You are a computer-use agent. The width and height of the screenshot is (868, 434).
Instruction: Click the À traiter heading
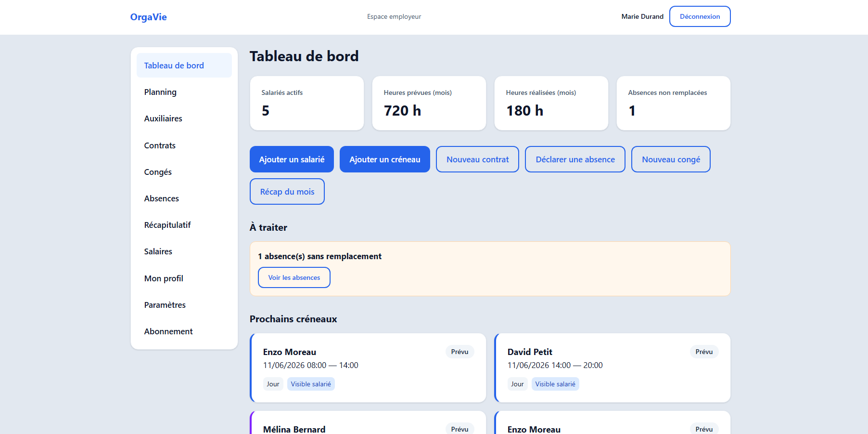[268, 227]
